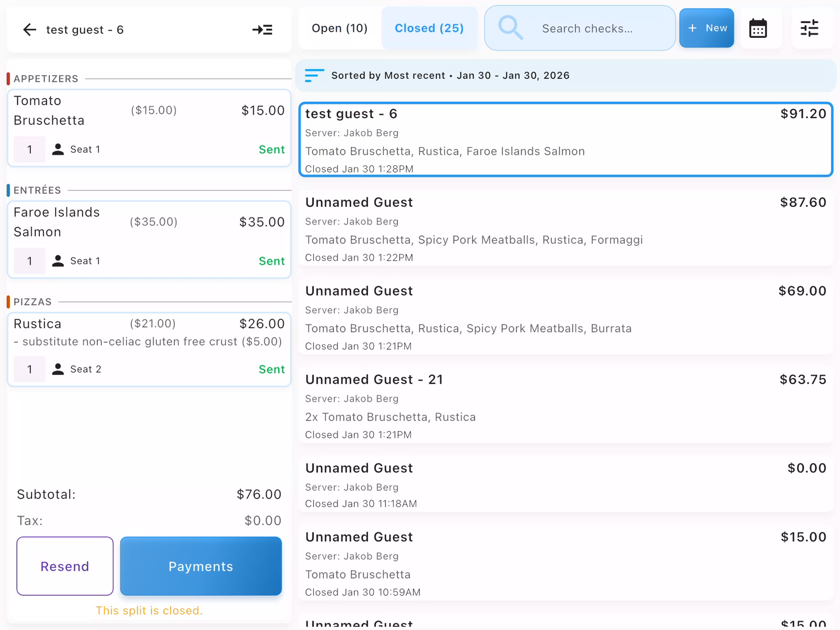Viewport: 840px width, 630px height.
Task: Collapse the check detail panel with the arrow-list icon
Action: pos(262,30)
